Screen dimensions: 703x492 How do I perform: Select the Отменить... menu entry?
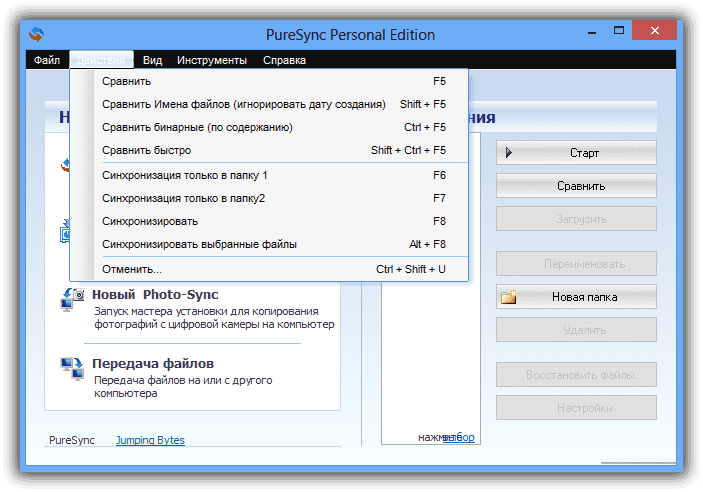coord(131,269)
